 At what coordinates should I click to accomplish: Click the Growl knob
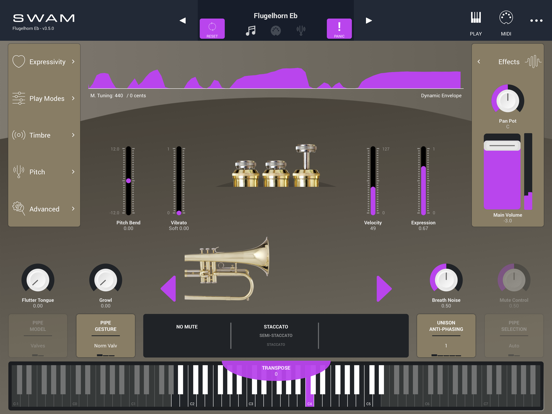106,280
